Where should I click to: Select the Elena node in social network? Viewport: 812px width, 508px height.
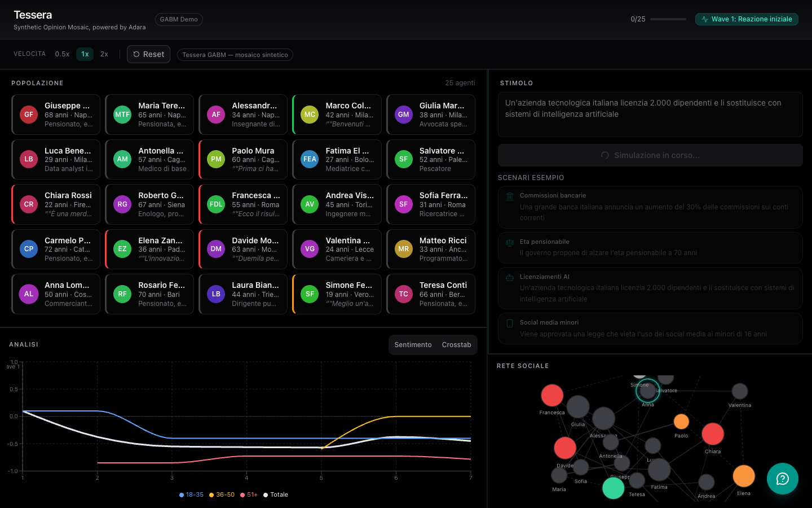[x=744, y=476]
